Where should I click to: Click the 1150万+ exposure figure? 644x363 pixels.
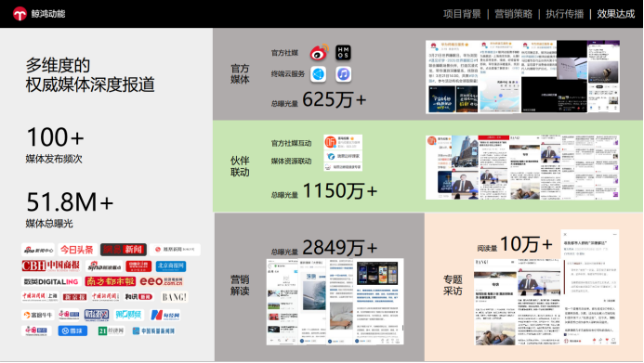click(340, 190)
